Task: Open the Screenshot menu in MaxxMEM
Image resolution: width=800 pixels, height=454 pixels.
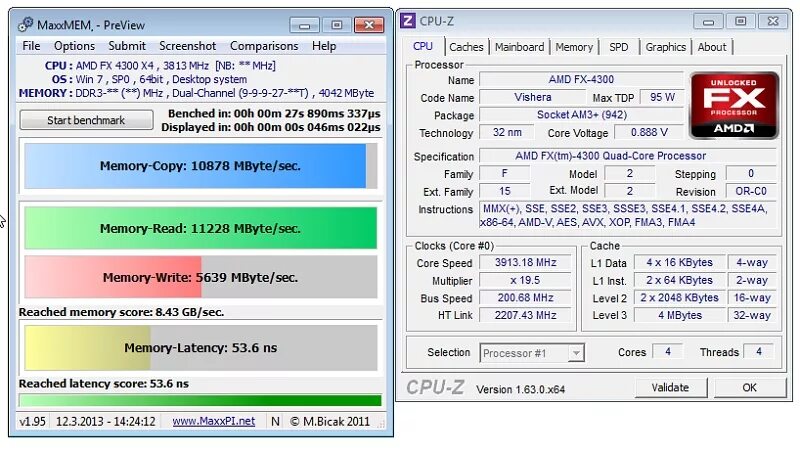Action: click(x=188, y=46)
